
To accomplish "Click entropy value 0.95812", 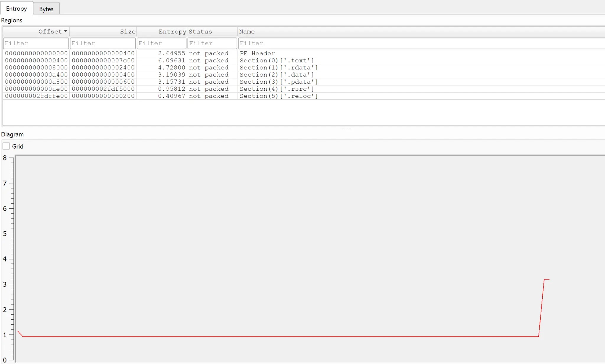I will click(171, 89).
